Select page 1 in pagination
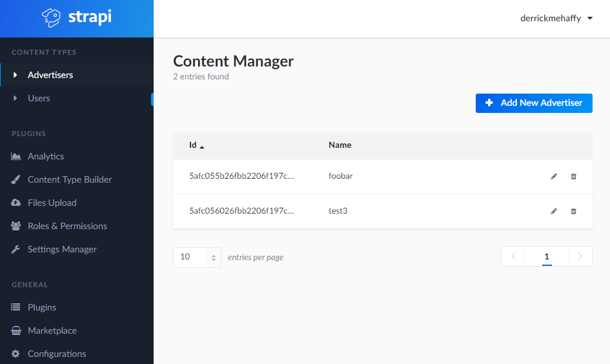Screen dimensions: 610x364 coord(547,256)
